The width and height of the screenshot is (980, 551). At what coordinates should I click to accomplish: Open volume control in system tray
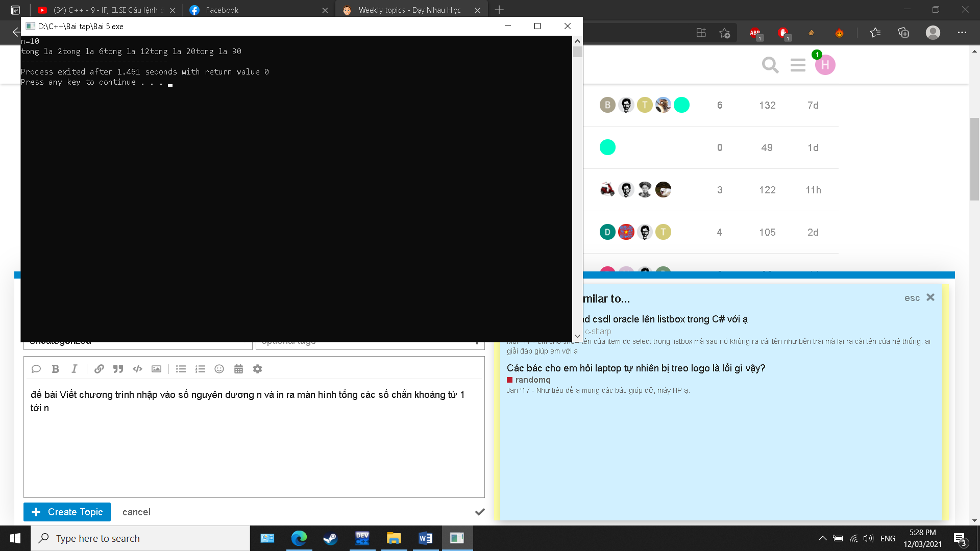coord(868,538)
